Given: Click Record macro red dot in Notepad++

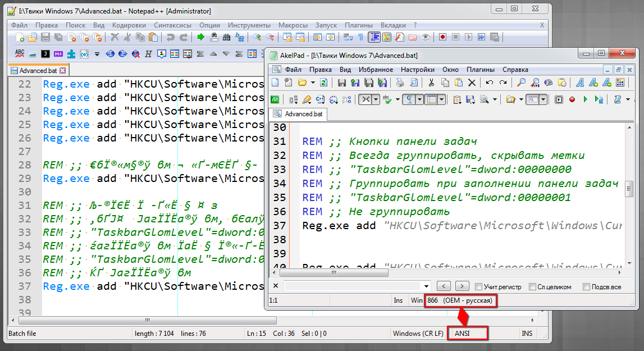Looking at the screenshot, I should (x=442, y=38).
